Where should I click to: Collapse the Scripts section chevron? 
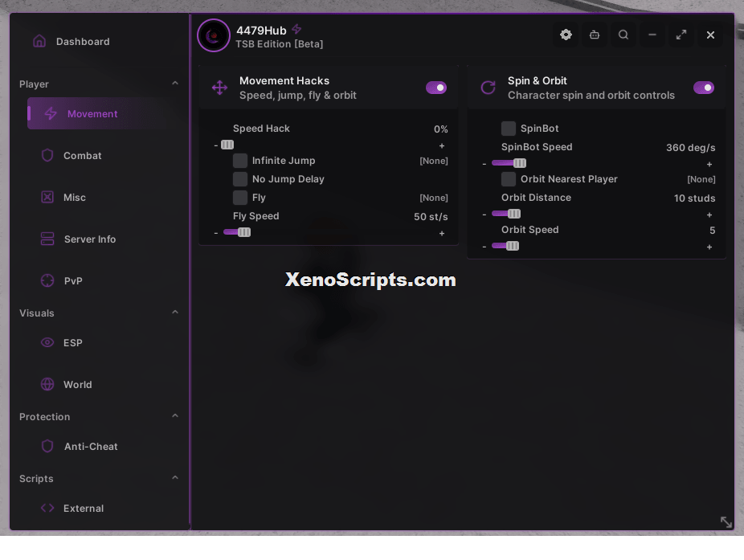tap(175, 477)
